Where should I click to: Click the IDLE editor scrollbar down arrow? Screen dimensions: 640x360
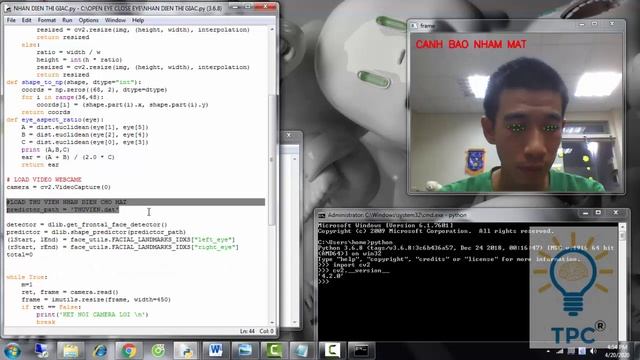tap(272, 323)
